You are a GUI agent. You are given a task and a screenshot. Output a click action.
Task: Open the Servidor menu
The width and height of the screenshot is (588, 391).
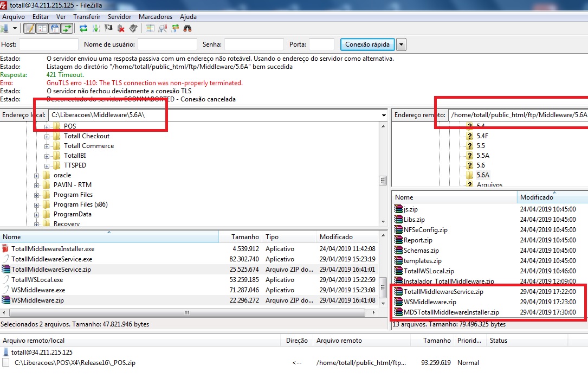pyautogui.click(x=119, y=16)
